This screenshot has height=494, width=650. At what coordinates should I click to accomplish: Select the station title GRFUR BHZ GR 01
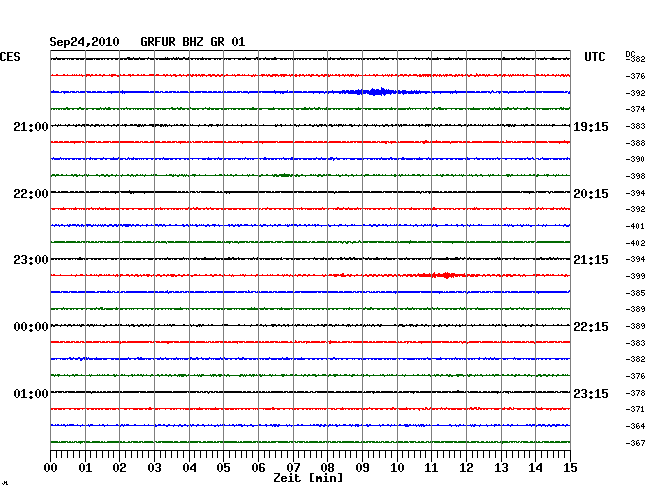coord(193,42)
